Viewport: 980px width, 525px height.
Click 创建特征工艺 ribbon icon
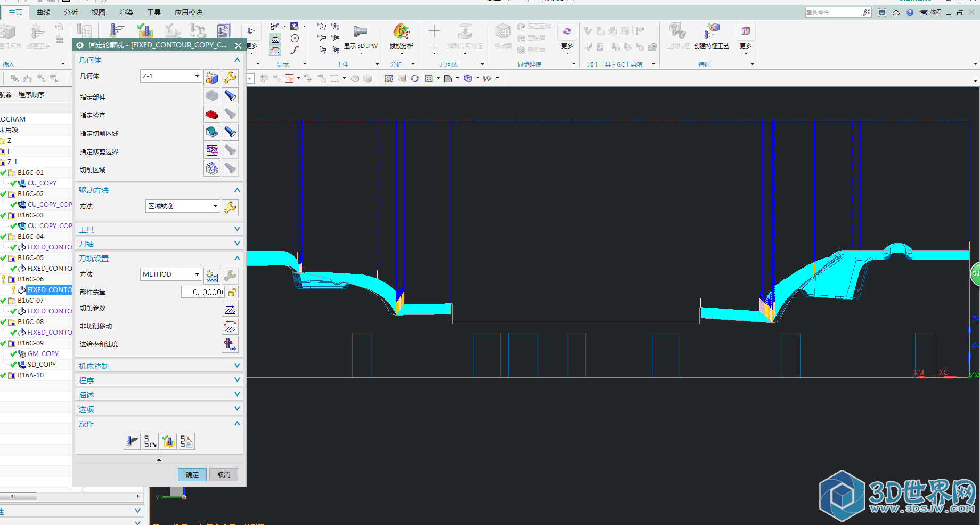(x=711, y=37)
